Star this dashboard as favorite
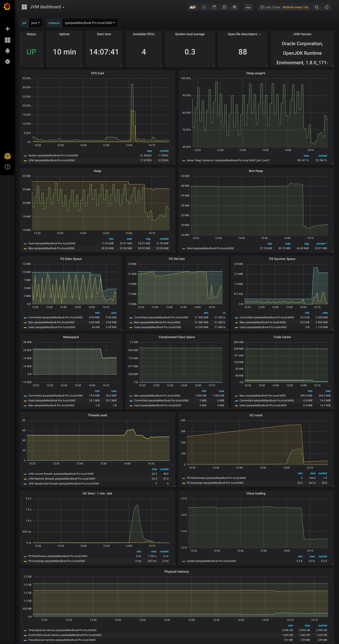This screenshot has width=339, height=644. click(x=204, y=7)
